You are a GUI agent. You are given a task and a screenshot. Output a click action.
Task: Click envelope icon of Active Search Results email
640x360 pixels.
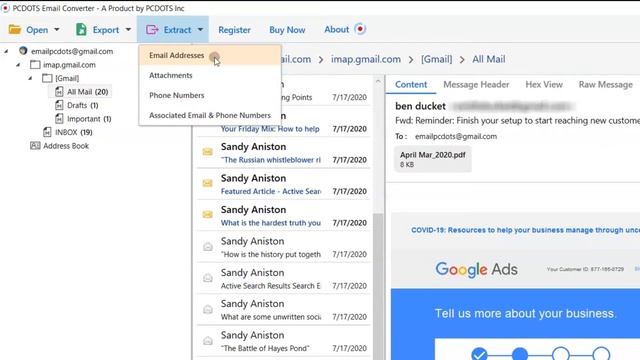click(x=208, y=278)
